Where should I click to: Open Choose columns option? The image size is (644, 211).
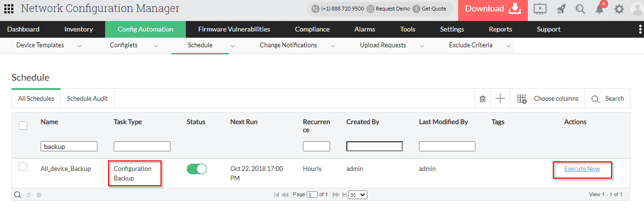[548, 99]
